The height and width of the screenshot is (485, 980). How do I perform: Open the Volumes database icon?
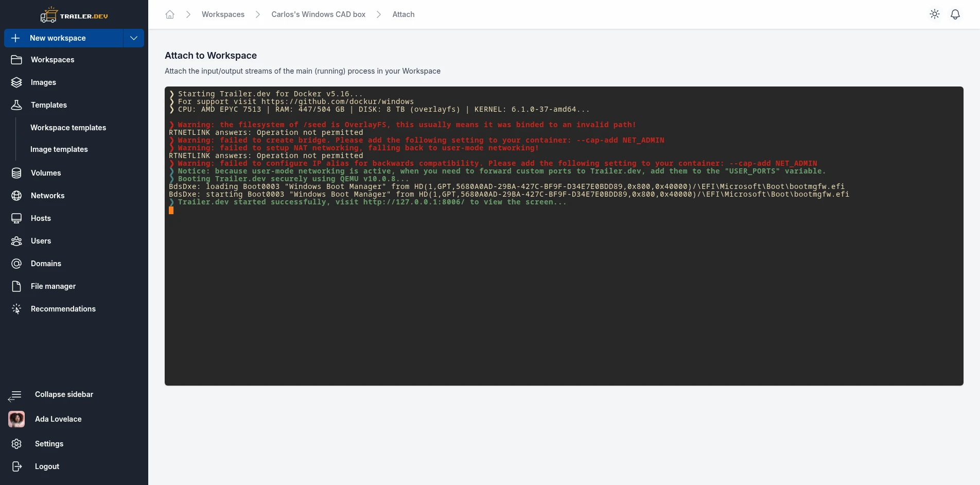coord(16,173)
